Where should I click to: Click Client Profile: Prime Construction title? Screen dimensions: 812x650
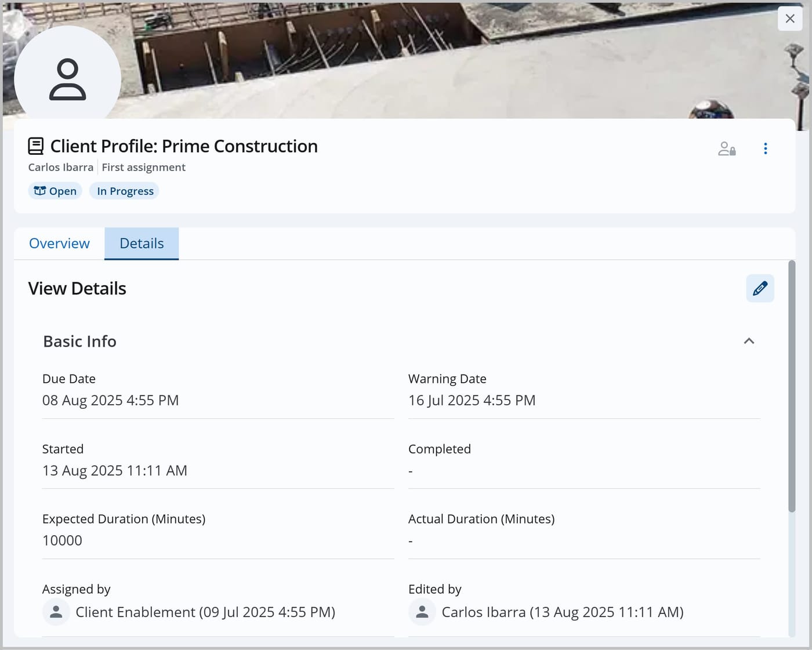(x=184, y=146)
